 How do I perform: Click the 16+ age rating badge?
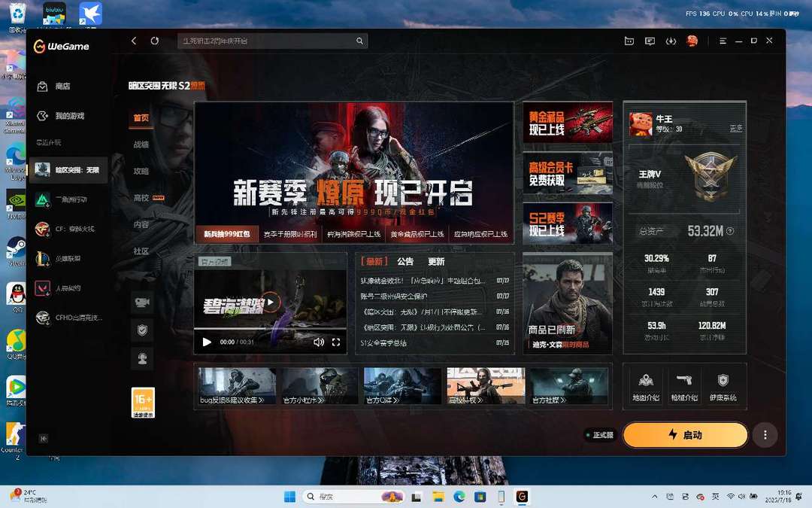[143, 402]
